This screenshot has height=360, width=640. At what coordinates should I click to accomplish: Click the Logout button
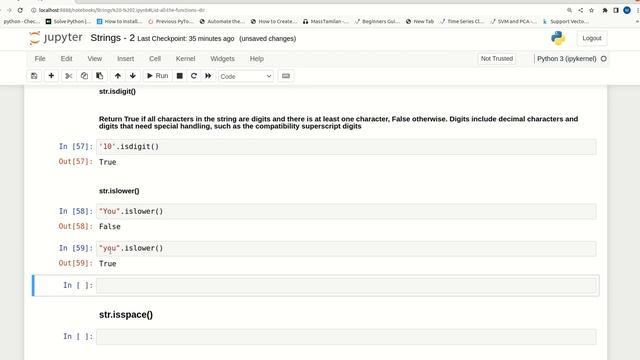pos(592,38)
